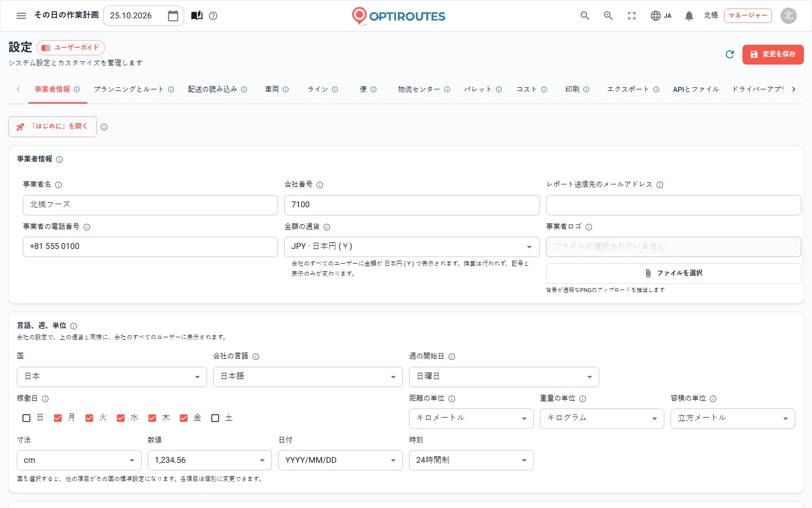Expand the 日付 format dropdown
This screenshot has width=812, height=508.
(x=341, y=460)
